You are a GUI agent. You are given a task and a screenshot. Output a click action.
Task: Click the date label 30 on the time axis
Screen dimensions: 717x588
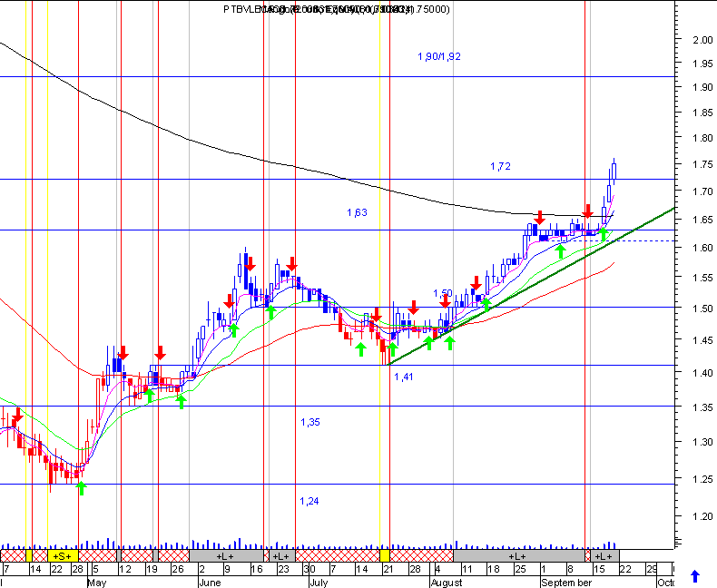[x=309, y=569]
